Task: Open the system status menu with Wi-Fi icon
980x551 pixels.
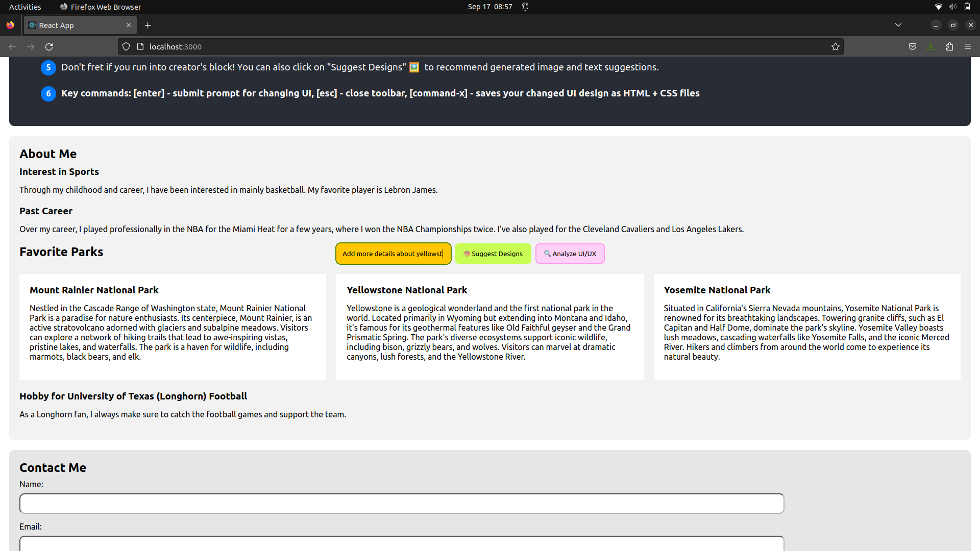Action: pyautogui.click(x=938, y=7)
